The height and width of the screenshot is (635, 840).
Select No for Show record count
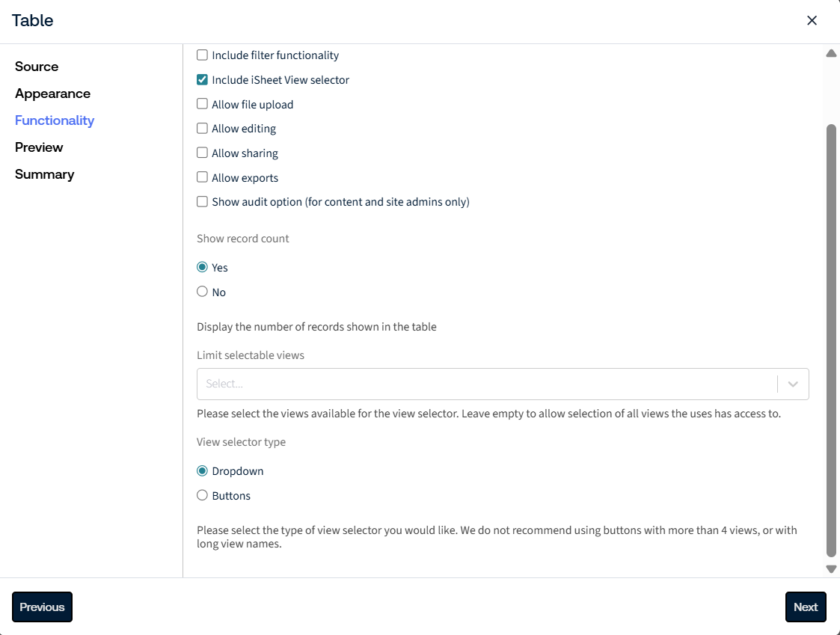(x=202, y=292)
